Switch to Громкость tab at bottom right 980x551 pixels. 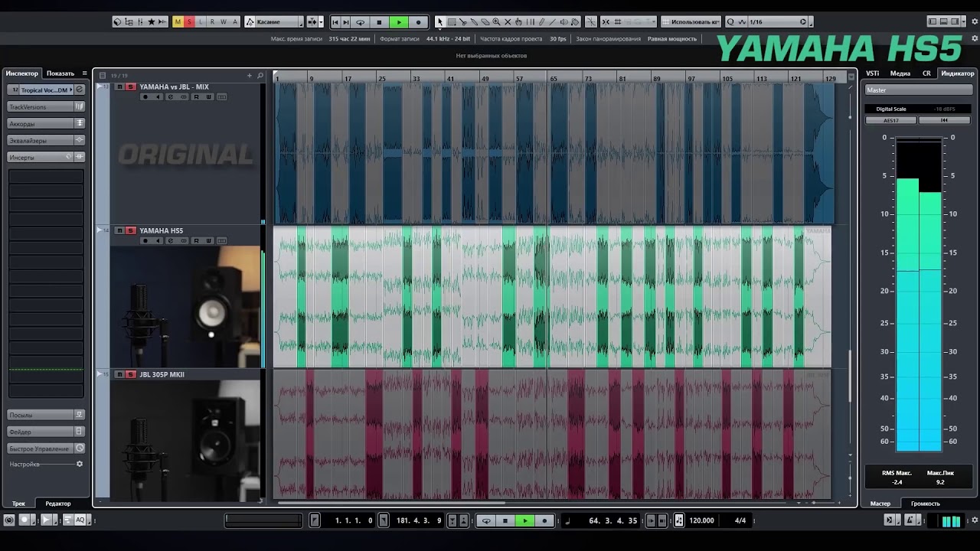[925, 504]
